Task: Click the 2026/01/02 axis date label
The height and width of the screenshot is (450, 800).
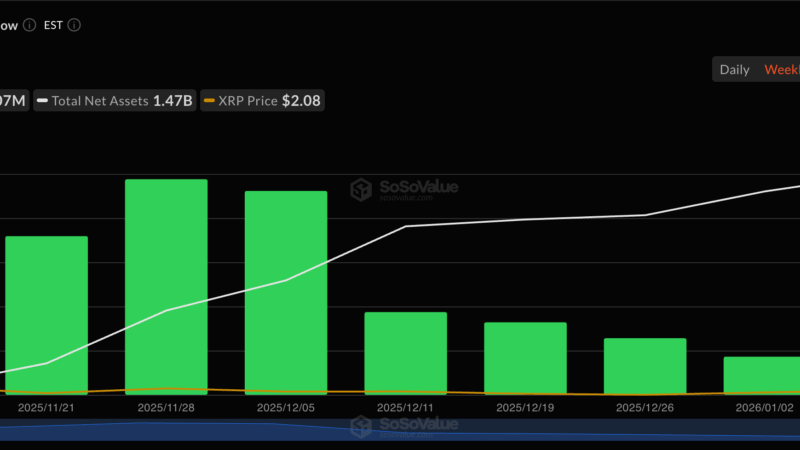Action: pyautogui.click(x=764, y=408)
